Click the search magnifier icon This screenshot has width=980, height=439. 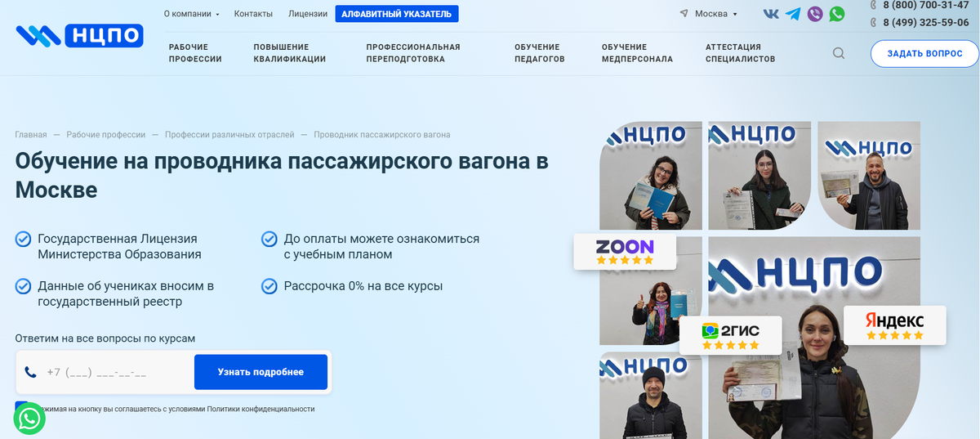839,53
